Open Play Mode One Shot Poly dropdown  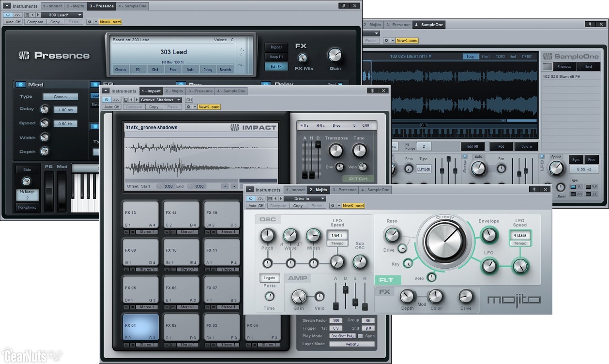click(342, 336)
